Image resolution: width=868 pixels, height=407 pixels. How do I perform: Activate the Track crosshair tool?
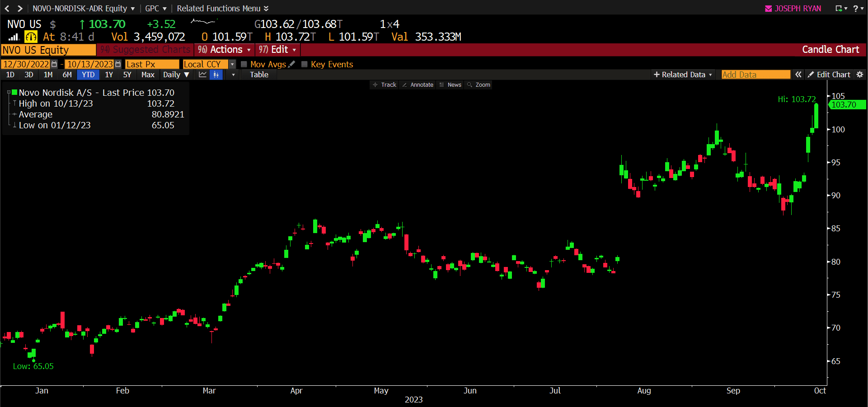384,85
